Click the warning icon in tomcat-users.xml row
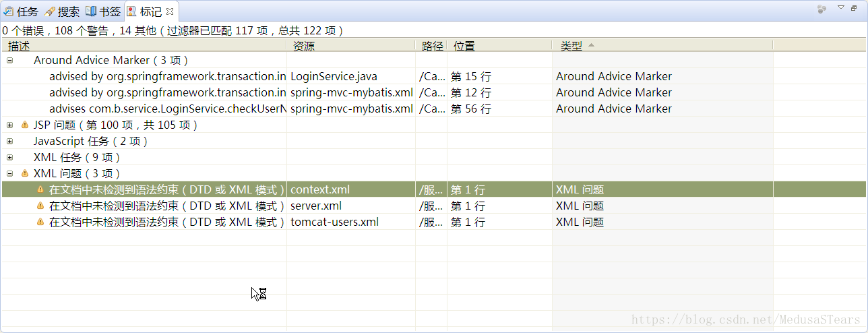 [x=40, y=222]
